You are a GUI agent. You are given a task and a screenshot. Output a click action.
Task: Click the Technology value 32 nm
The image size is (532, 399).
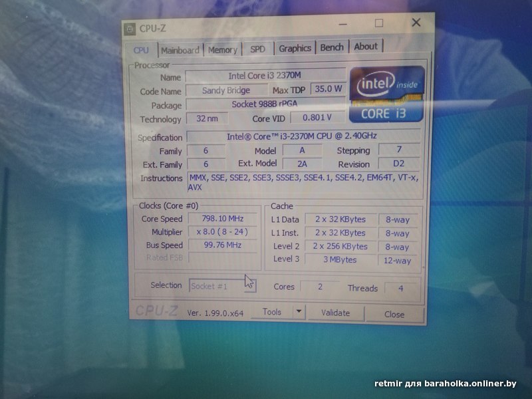(207, 118)
